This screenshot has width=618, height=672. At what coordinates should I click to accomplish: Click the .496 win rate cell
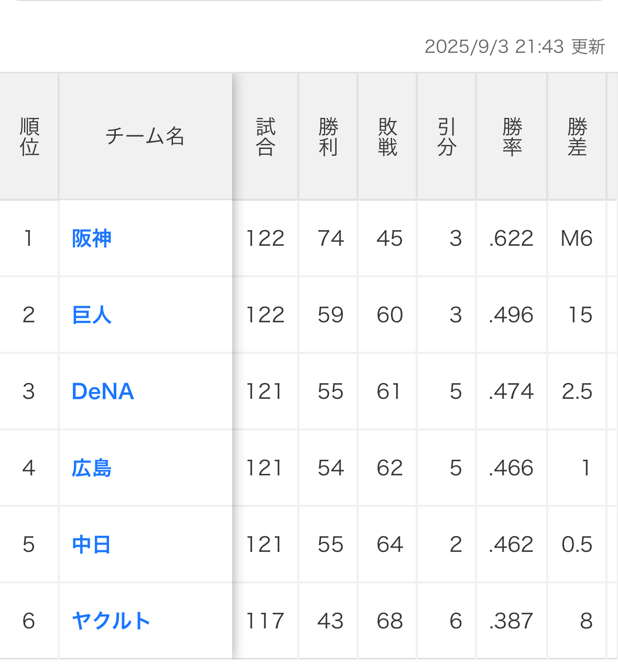pyautogui.click(x=511, y=315)
